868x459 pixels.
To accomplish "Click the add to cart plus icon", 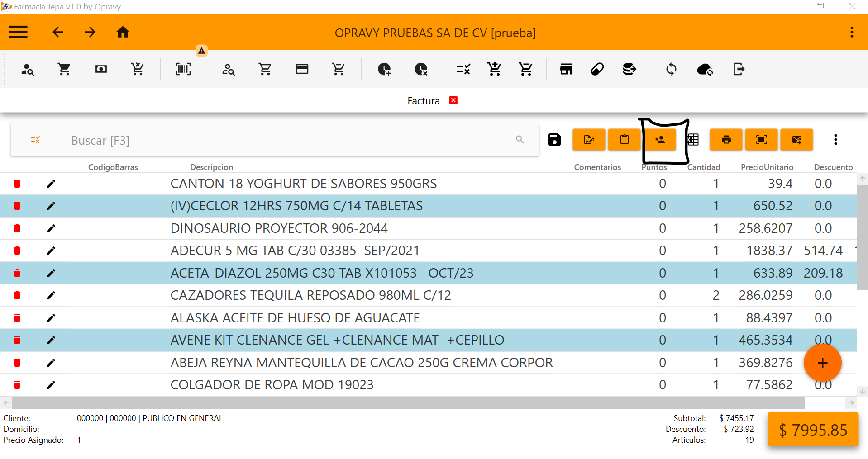I will [x=494, y=69].
